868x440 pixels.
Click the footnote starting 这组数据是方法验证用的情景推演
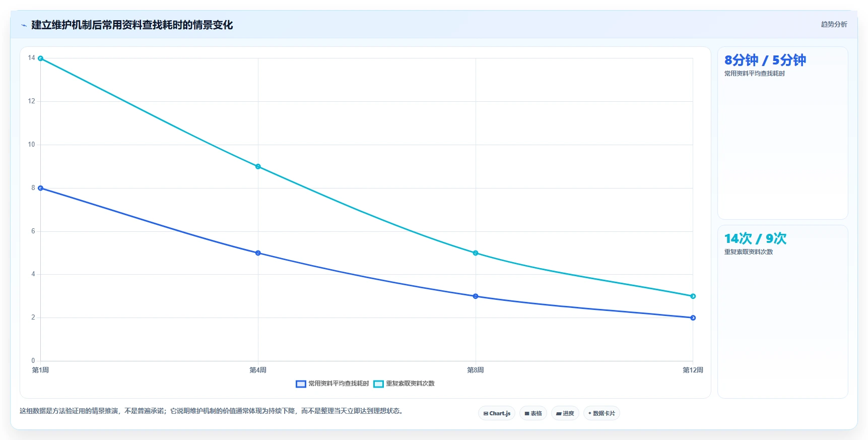[x=212, y=411]
